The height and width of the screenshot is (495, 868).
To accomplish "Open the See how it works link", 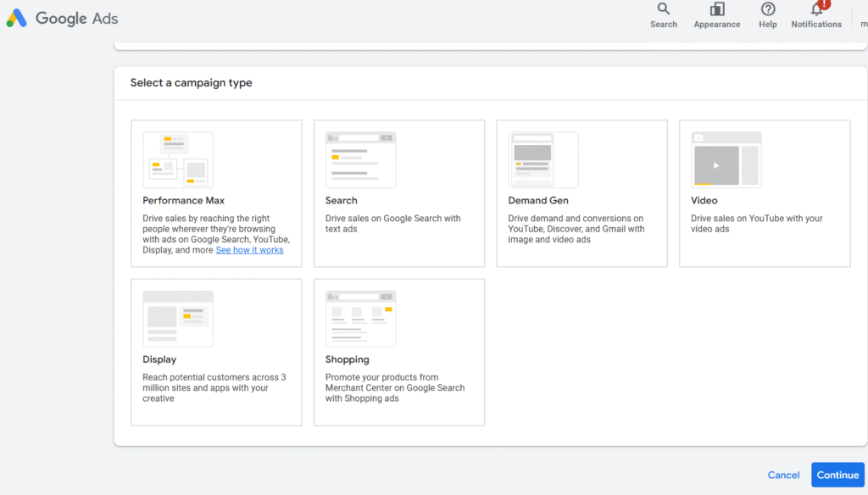I will tap(250, 250).
